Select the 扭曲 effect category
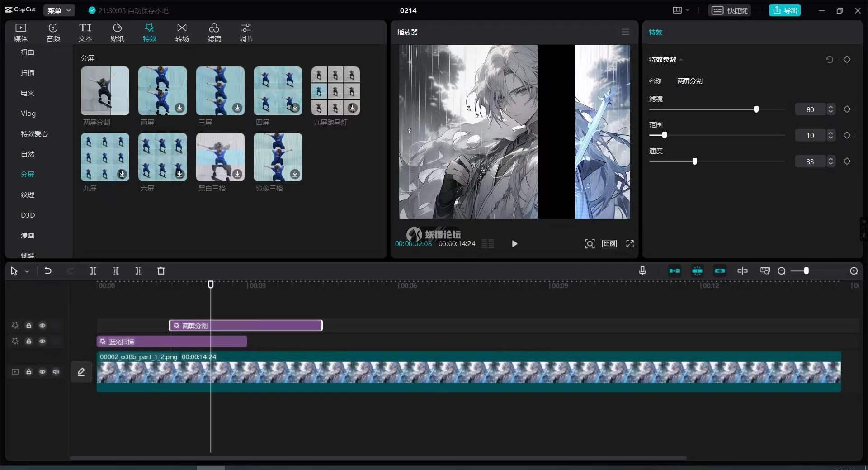This screenshot has height=470, width=868. tap(28, 52)
